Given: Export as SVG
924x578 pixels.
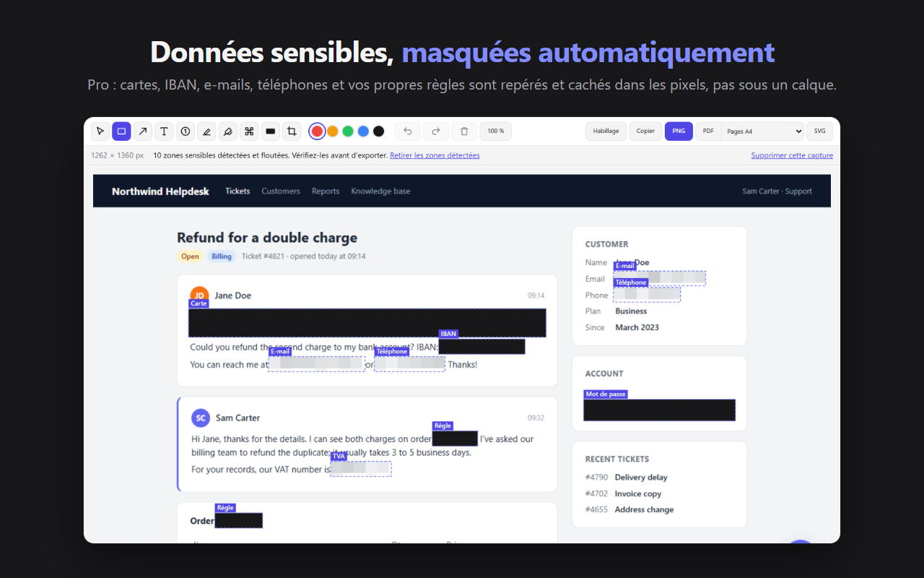Looking at the screenshot, I should [x=819, y=131].
